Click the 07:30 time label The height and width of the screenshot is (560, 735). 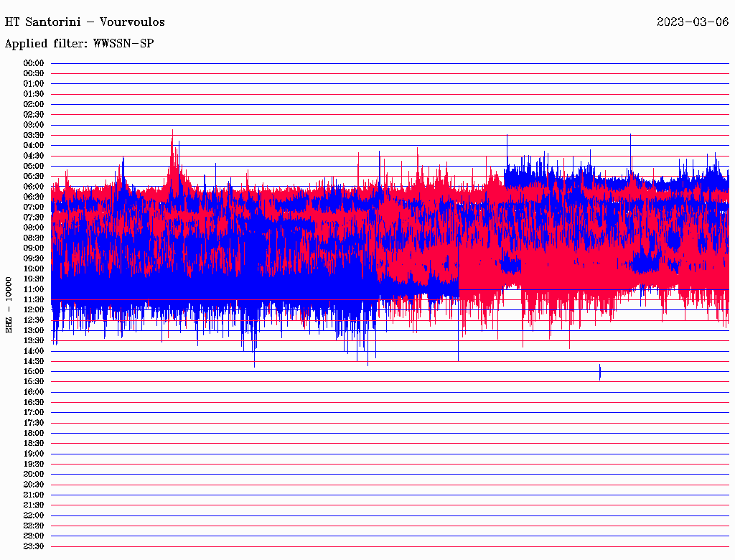(34, 217)
